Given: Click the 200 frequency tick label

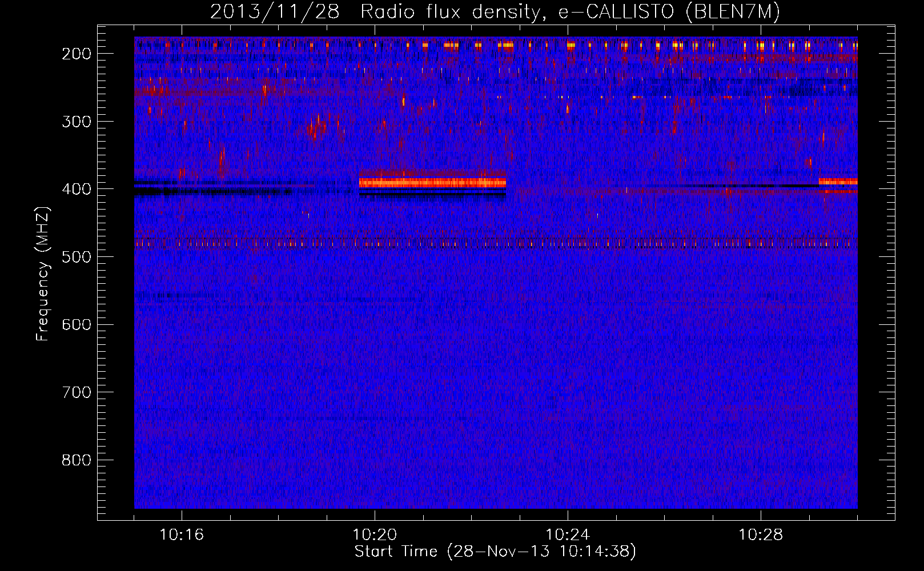Looking at the screenshot, I should click(x=76, y=54).
